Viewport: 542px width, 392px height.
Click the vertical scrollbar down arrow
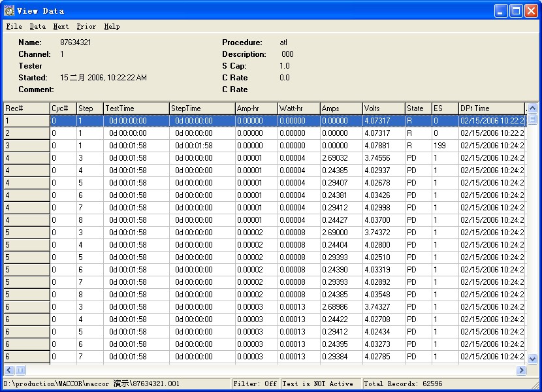pyautogui.click(x=532, y=359)
